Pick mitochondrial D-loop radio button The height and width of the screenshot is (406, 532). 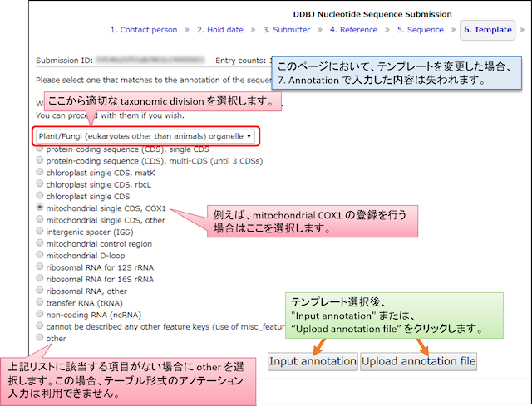coord(40,255)
